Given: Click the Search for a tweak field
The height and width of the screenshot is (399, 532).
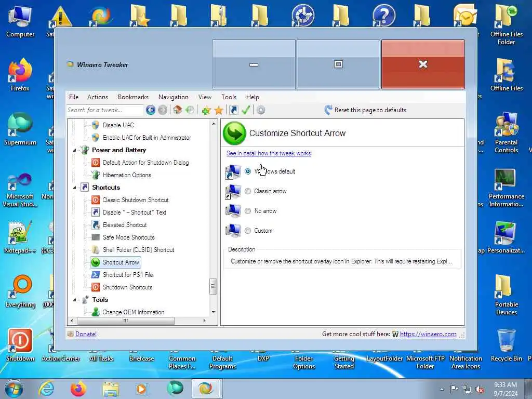Looking at the screenshot, I should tap(105, 110).
